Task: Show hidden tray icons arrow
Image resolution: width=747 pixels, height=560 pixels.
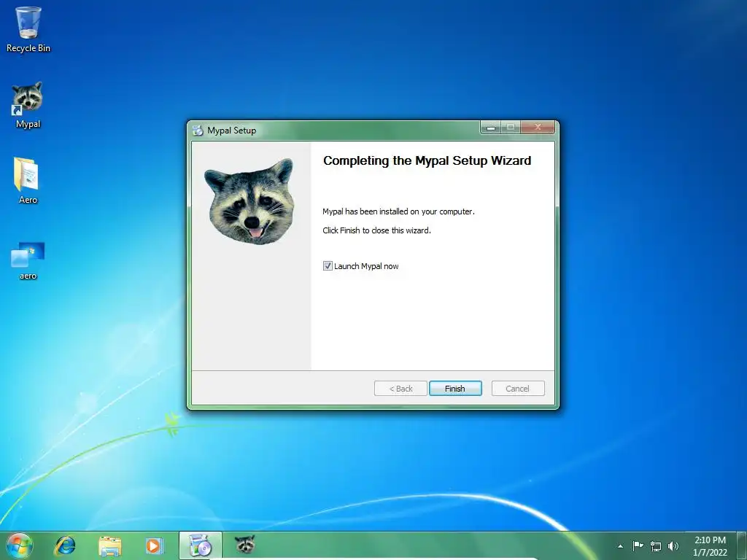Action: pyautogui.click(x=620, y=546)
